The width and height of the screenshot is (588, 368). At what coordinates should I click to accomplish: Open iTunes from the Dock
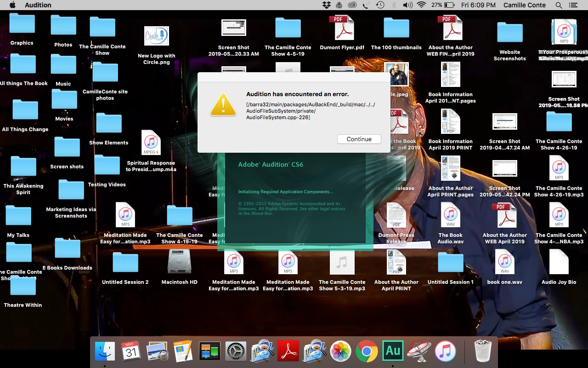(x=445, y=352)
